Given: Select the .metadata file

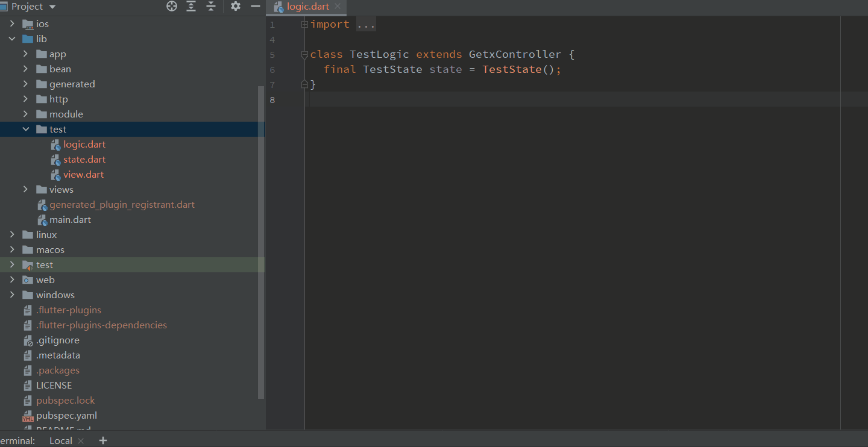Looking at the screenshot, I should pyautogui.click(x=58, y=355).
